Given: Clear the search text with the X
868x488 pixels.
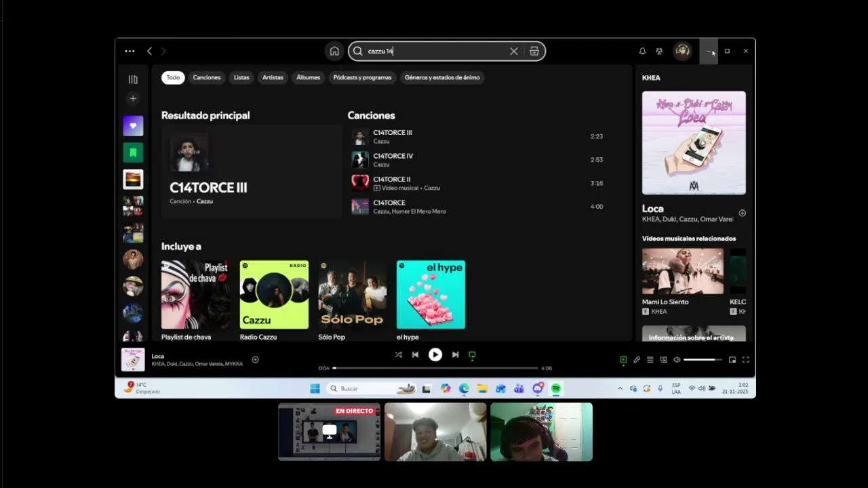Looking at the screenshot, I should tap(514, 51).
